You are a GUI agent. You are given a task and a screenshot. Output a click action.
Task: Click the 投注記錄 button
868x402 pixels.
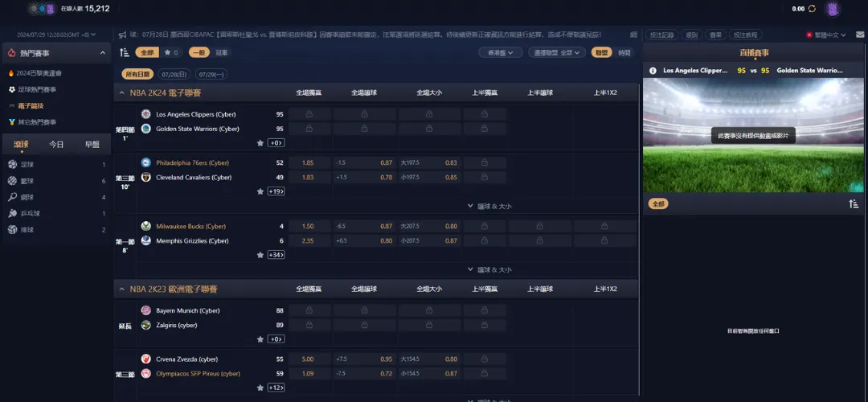[661, 35]
